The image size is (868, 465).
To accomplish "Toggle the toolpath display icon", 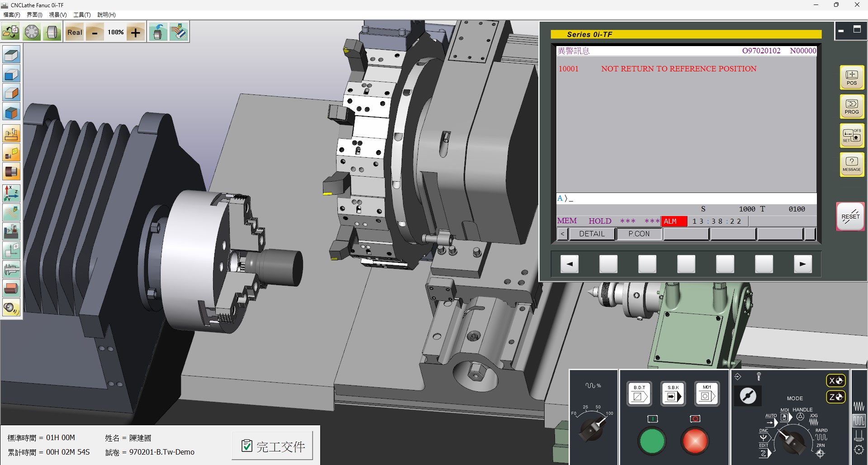I will pos(11,212).
